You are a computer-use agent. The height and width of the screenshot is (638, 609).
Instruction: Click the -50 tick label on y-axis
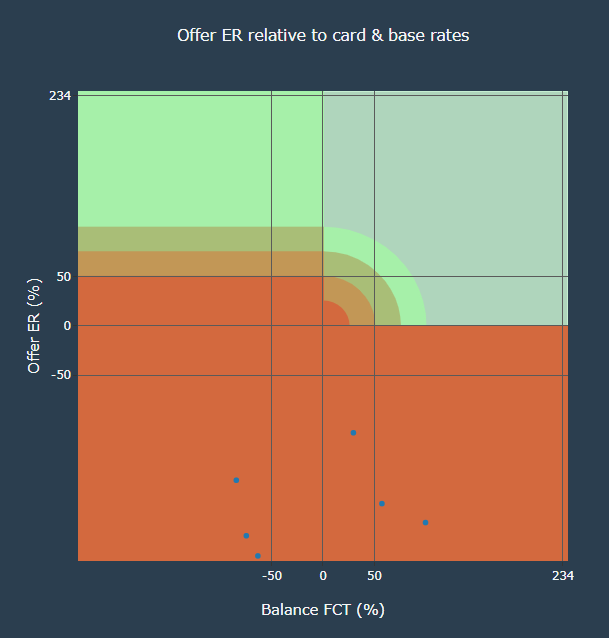click(59, 375)
